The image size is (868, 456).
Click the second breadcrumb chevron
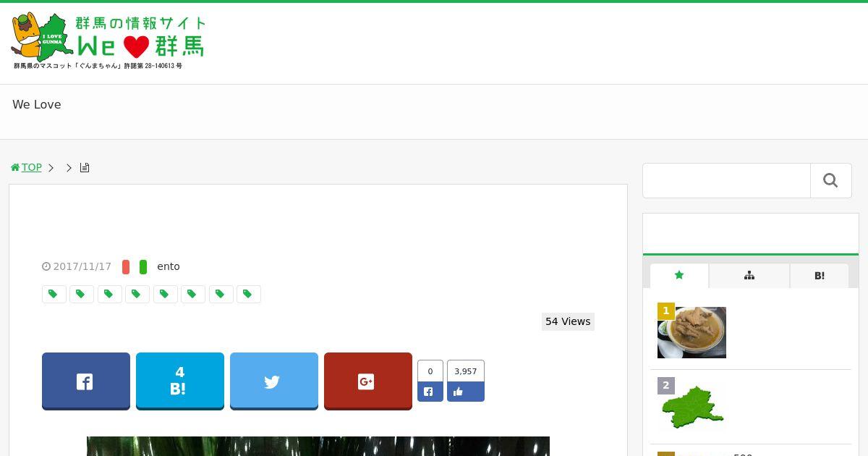(69, 168)
